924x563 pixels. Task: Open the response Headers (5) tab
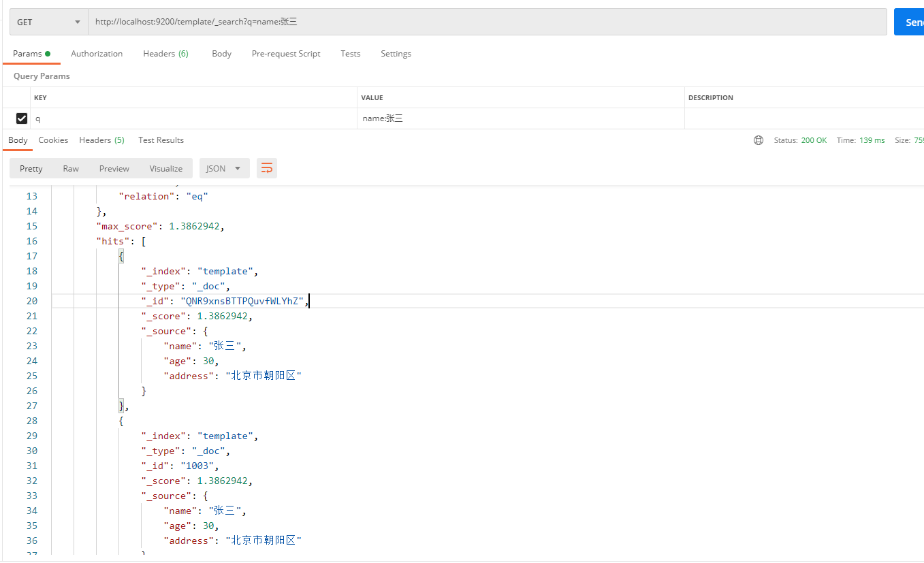[101, 140]
